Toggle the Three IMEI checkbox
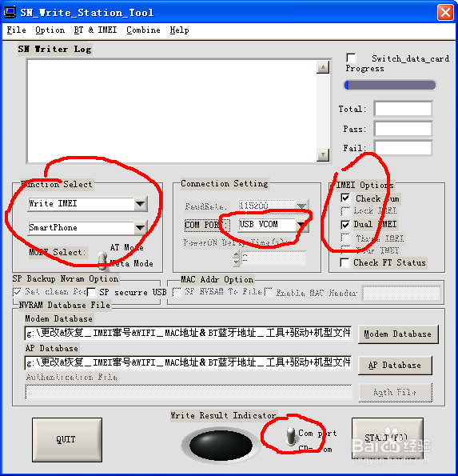Image resolution: width=458 pixels, height=476 pixels. 345,238
